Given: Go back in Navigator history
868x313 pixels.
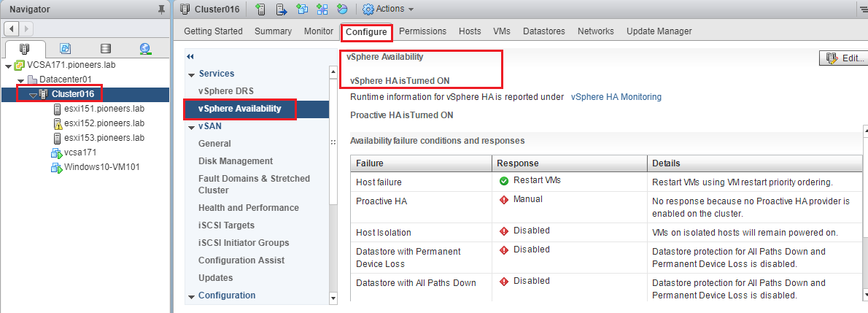Looking at the screenshot, I should (x=12, y=28).
